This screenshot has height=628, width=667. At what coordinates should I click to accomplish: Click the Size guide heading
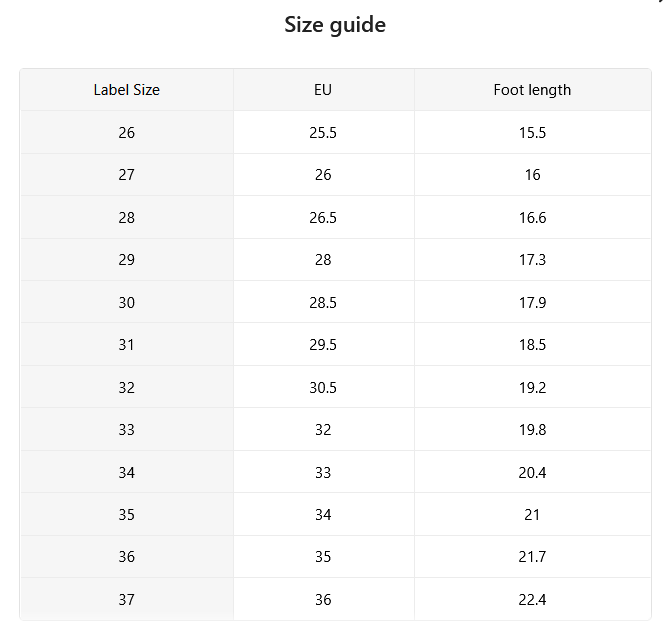335,25
